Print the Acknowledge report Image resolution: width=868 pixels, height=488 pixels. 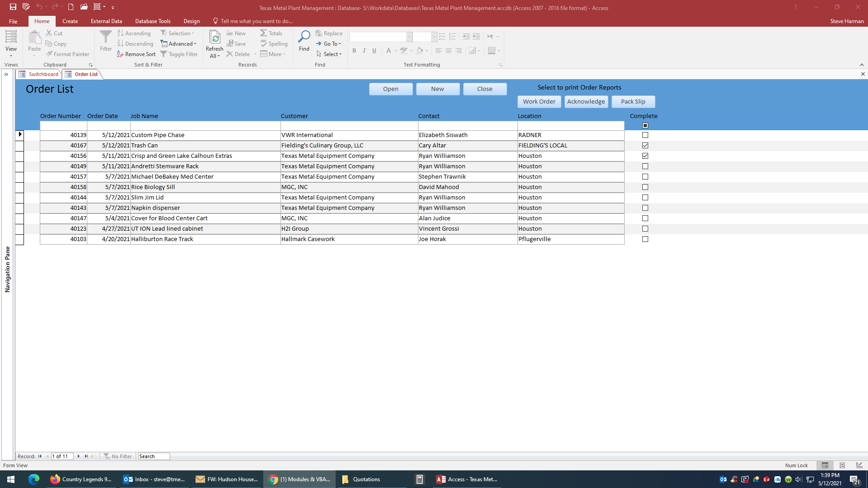pos(586,102)
